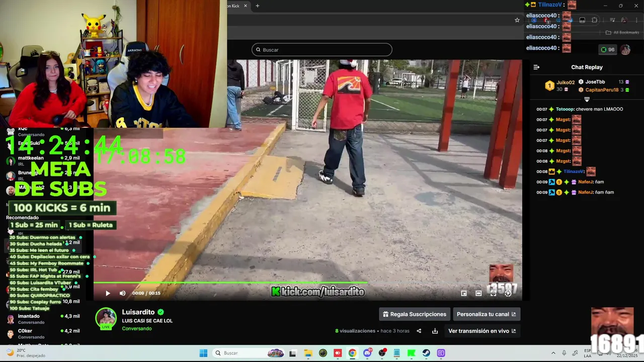Open the Chrome extensions puzzle icon

(x=594, y=20)
